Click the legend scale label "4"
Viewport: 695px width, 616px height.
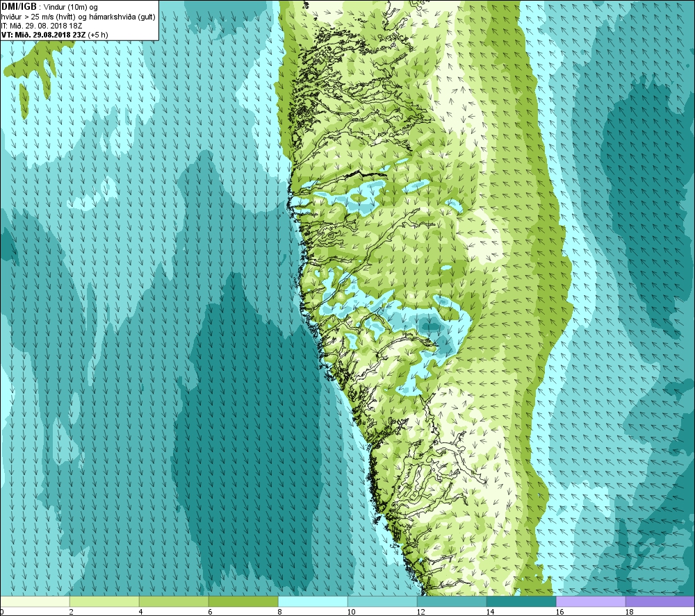pos(141,612)
